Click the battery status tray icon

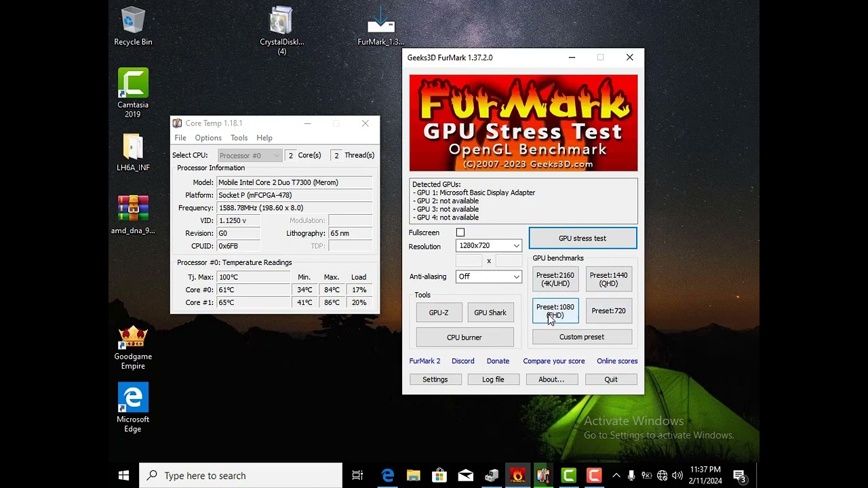[646, 476]
